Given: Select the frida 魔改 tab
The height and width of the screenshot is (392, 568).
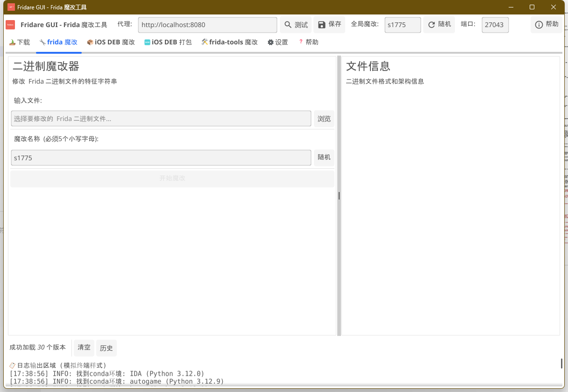Looking at the screenshot, I should (59, 42).
